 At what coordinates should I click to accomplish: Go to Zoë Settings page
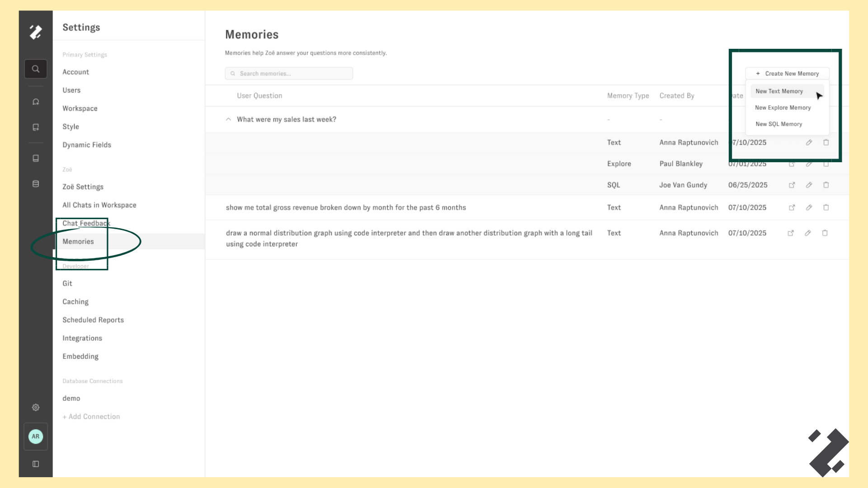[x=83, y=187]
